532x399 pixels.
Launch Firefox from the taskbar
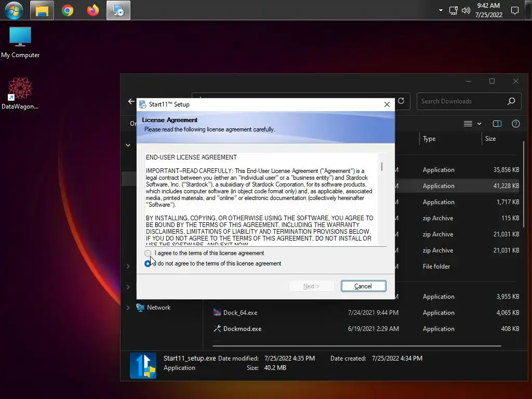92,10
